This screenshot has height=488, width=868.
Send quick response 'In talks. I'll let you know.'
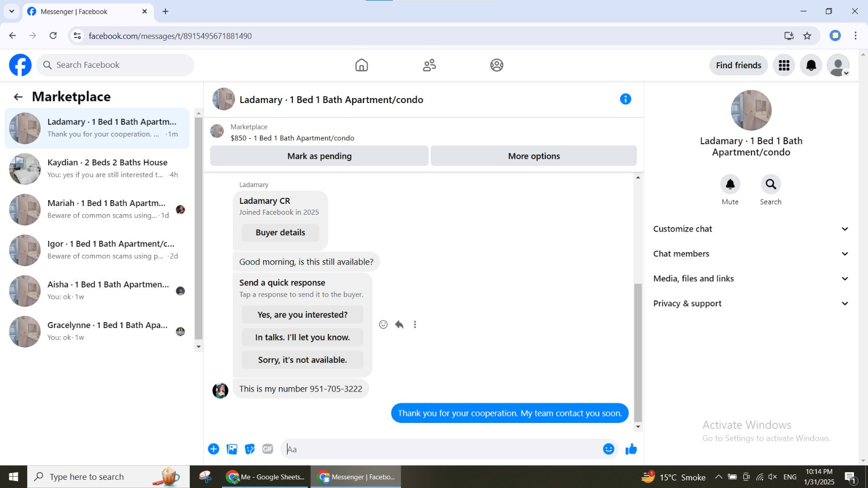pos(303,337)
